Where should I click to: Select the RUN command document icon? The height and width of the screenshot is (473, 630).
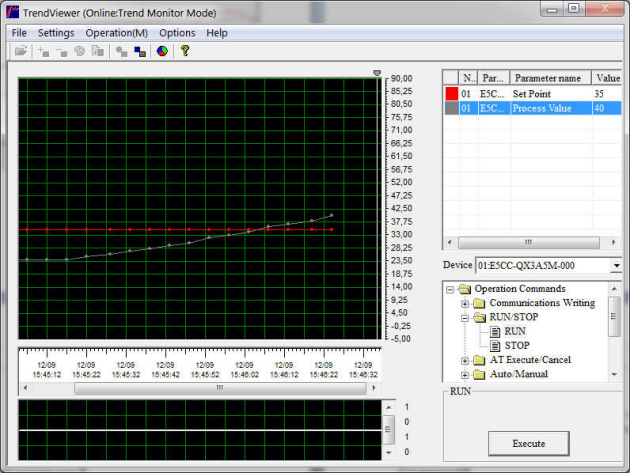click(x=495, y=332)
